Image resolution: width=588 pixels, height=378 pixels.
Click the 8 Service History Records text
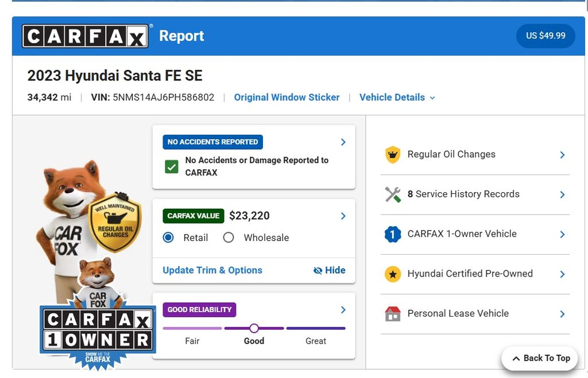tap(463, 194)
